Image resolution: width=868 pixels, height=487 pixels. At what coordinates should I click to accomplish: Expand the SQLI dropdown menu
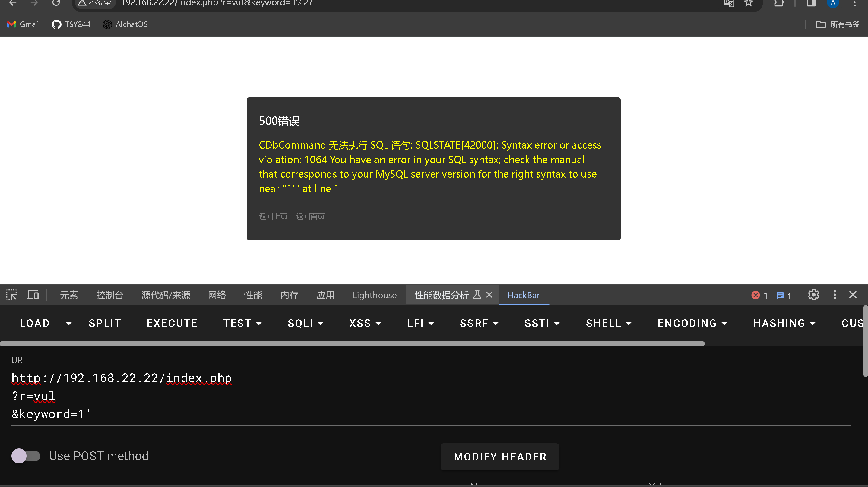pyautogui.click(x=305, y=323)
